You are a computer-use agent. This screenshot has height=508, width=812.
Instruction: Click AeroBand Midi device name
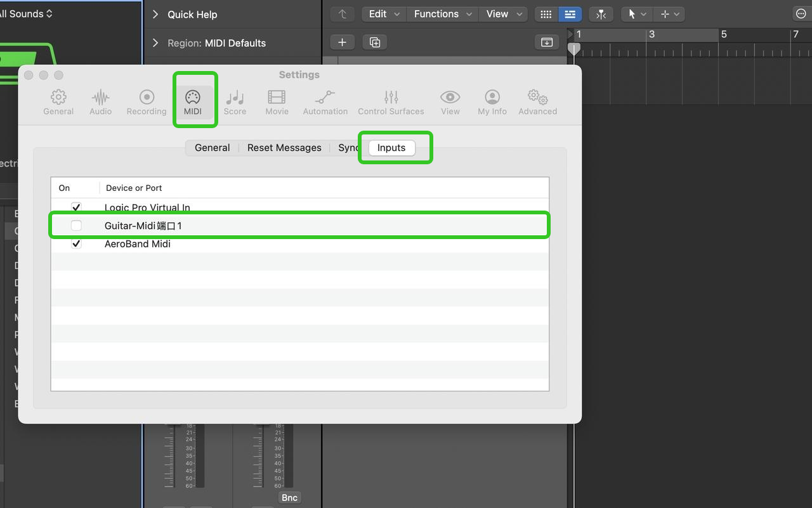pos(138,244)
